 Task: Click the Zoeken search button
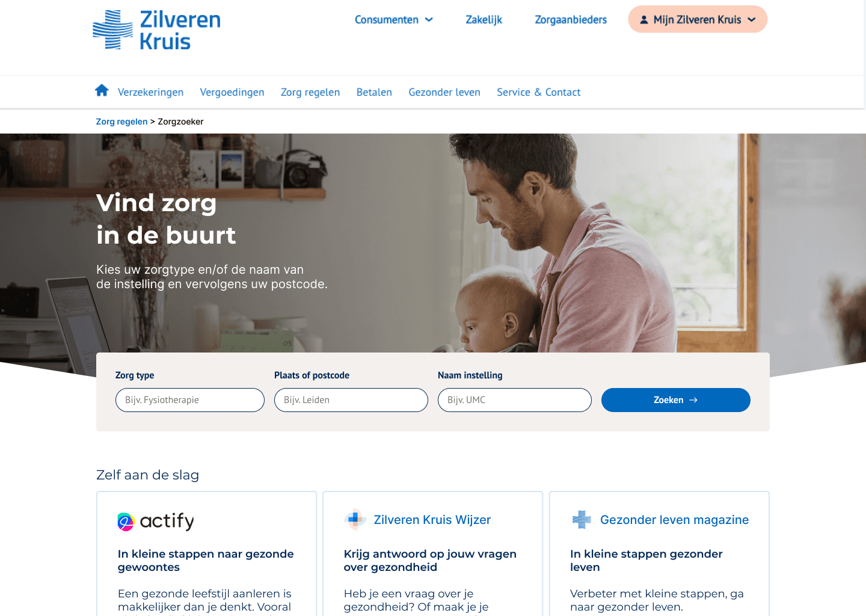pyautogui.click(x=676, y=400)
